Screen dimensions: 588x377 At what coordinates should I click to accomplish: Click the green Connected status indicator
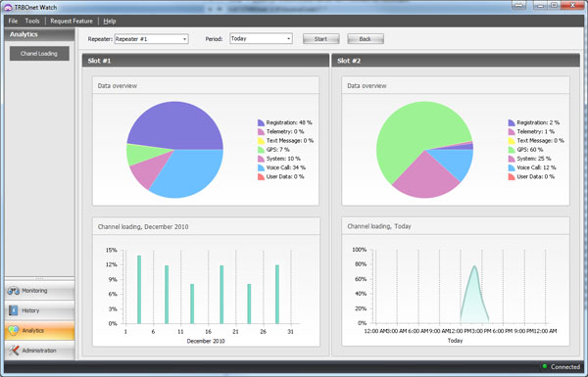(545, 366)
